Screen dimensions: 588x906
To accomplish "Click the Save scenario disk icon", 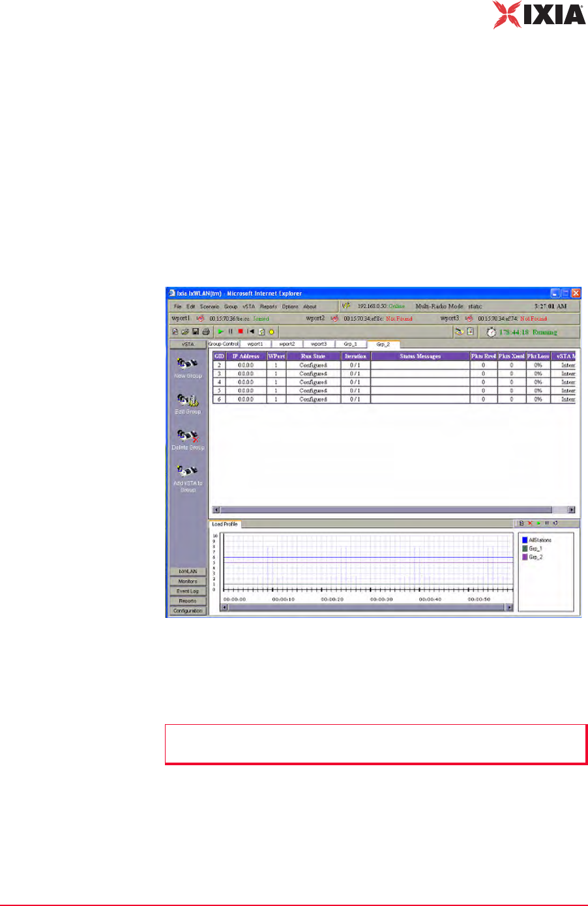I will pyautogui.click(x=195, y=332).
